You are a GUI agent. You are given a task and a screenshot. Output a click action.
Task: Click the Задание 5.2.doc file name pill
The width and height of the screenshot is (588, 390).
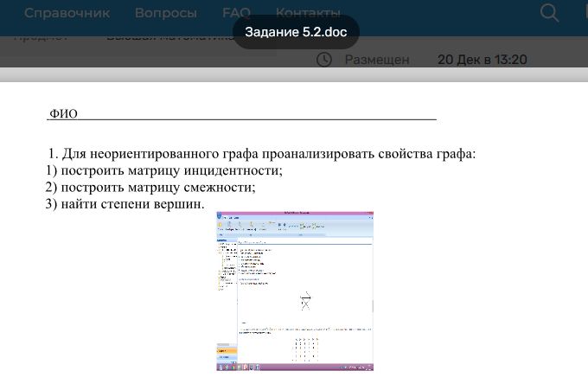[x=296, y=32]
